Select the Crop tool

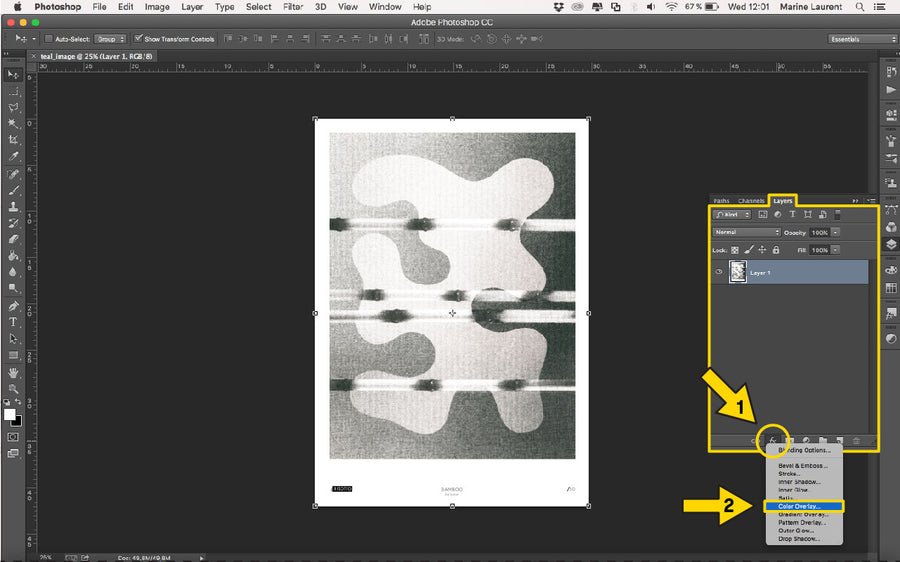click(13, 140)
